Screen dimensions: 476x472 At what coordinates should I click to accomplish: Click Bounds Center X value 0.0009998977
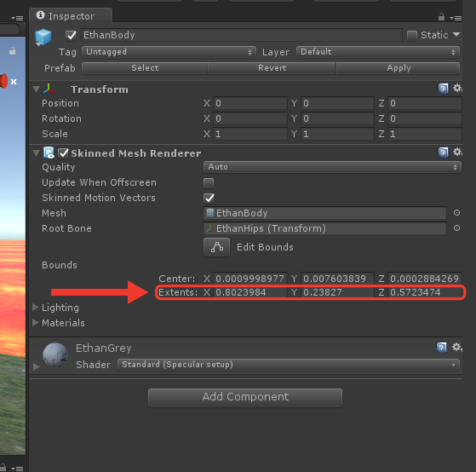pos(250,279)
